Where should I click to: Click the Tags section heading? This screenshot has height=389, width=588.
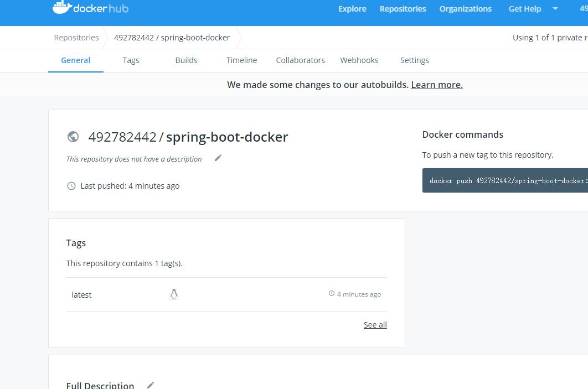coord(76,243)
